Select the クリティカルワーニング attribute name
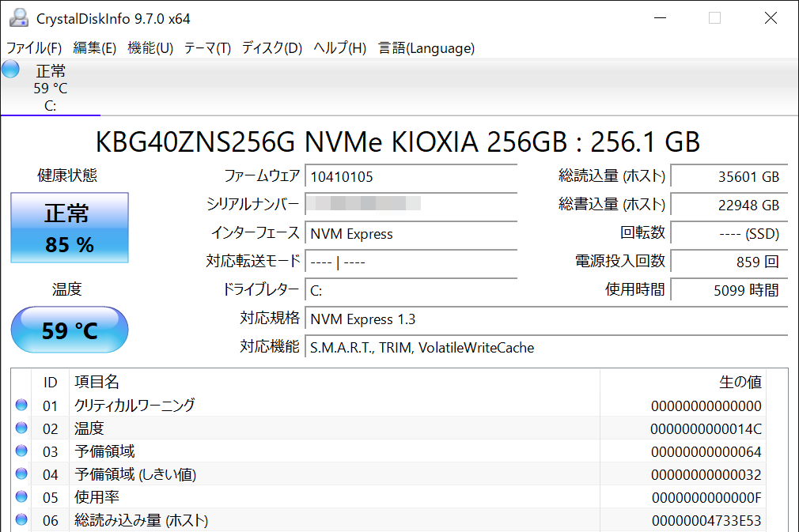The width and height of the screenshot is (799, 532). [x=134, y=406]
